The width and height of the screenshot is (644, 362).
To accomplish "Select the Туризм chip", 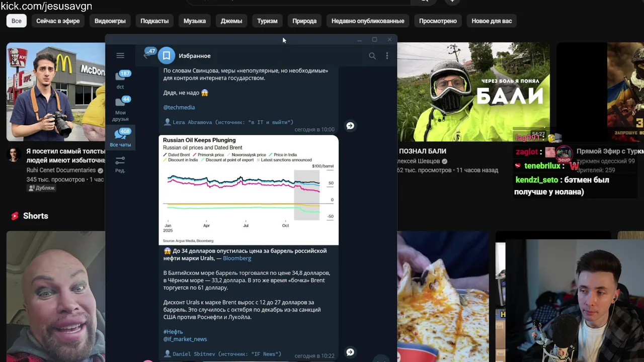I will (x=267, y=21).
